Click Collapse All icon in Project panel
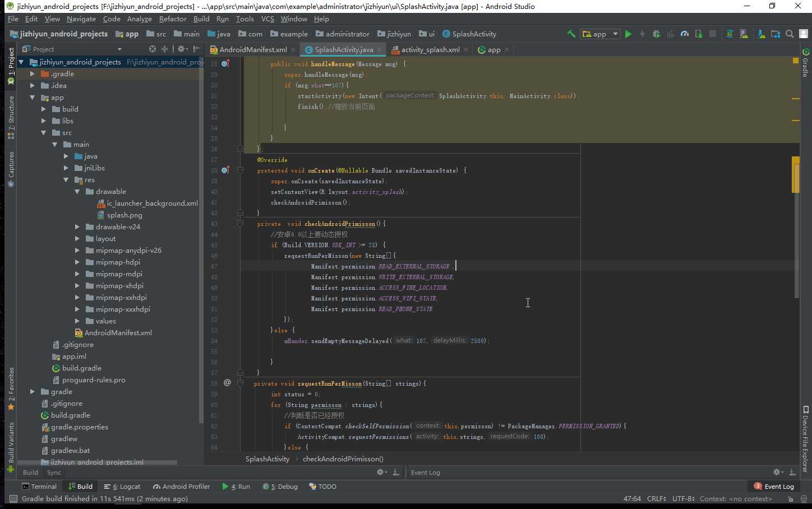812x509 pixels. pyautogui.click(x=165, y=49)
